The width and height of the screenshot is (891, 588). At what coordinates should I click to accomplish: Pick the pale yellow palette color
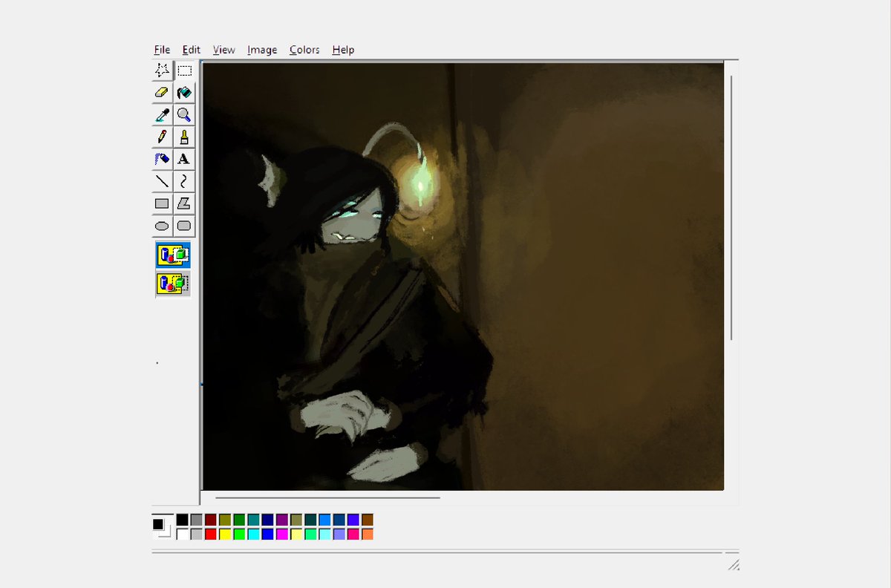296,534
